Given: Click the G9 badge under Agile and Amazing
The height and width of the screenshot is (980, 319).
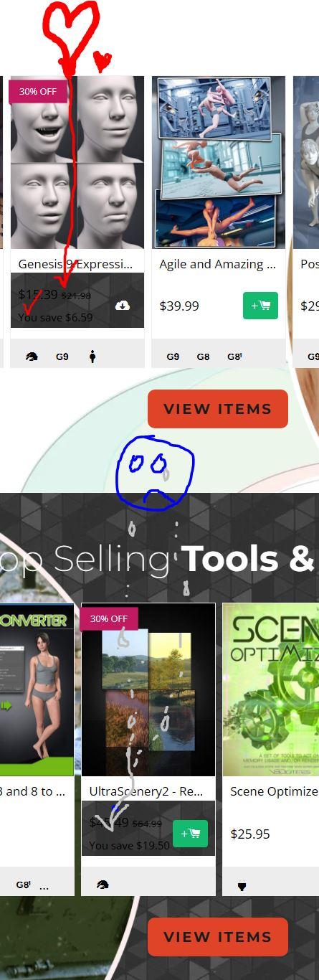Looking at the screenshot, I should point(173,357).
